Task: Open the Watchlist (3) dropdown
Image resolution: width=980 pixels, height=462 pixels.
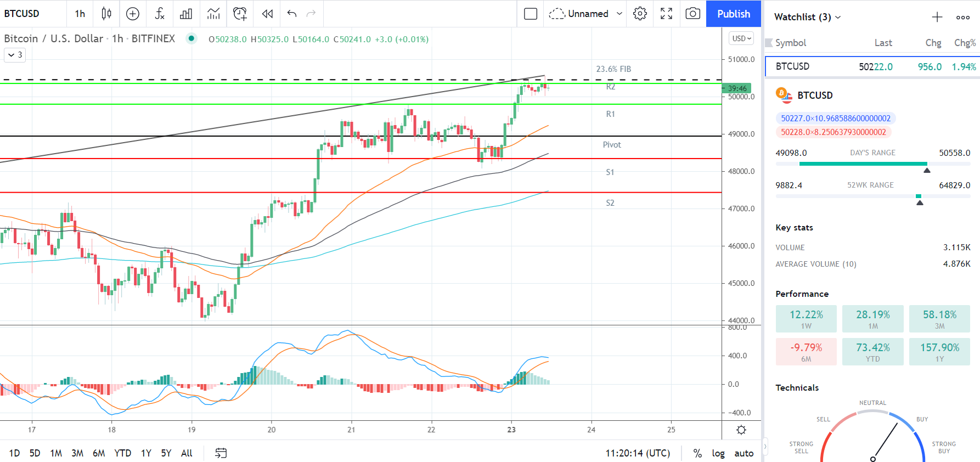Action: pos(807,17)
